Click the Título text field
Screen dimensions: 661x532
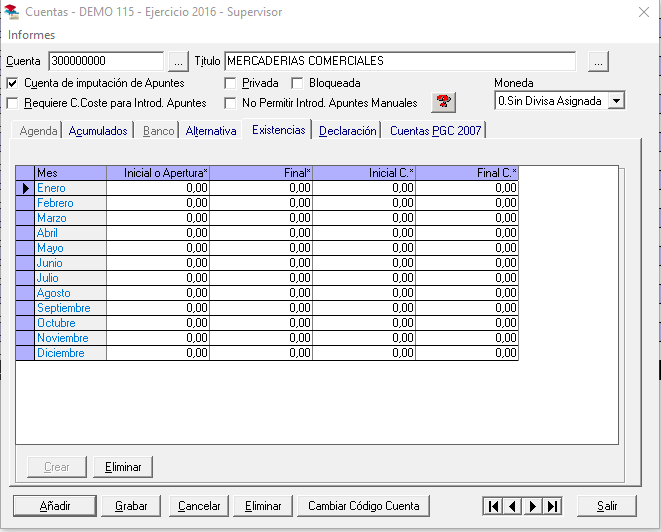pyautogui.click(x=400, y=62)
